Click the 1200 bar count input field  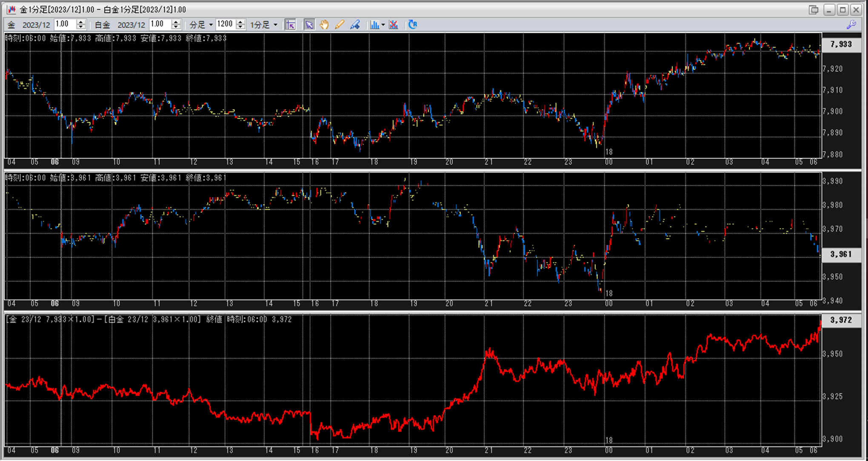(226, 24)
